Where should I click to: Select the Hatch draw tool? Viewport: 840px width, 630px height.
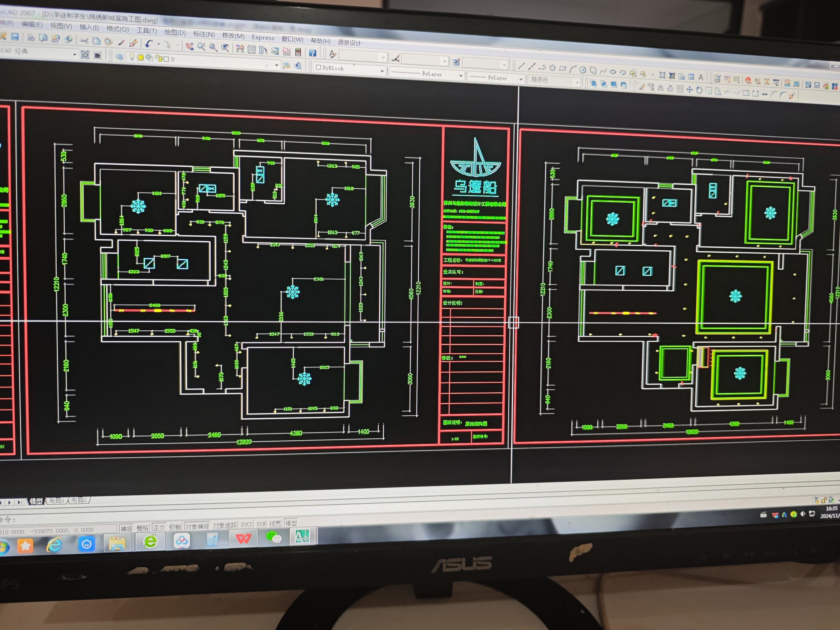(662, 75)
